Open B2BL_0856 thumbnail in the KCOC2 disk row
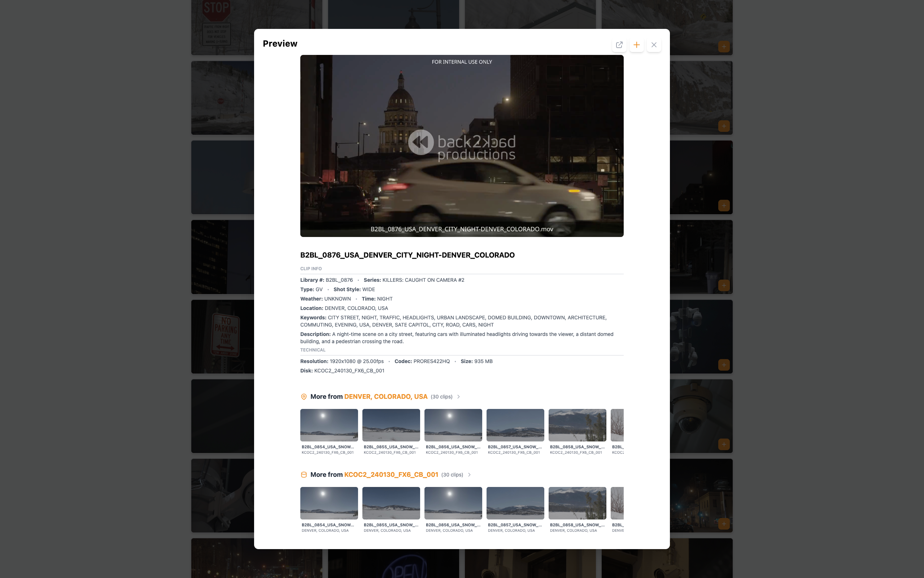 453,503
